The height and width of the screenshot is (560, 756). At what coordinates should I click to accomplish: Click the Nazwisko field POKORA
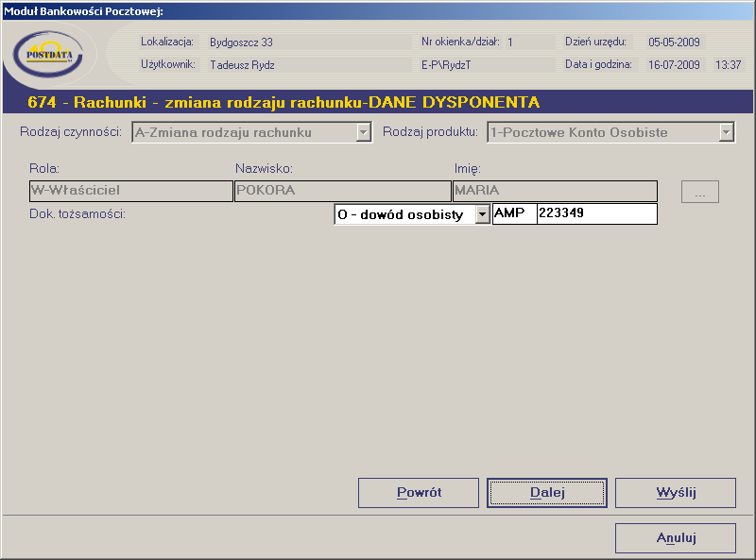tap(343, 191)
